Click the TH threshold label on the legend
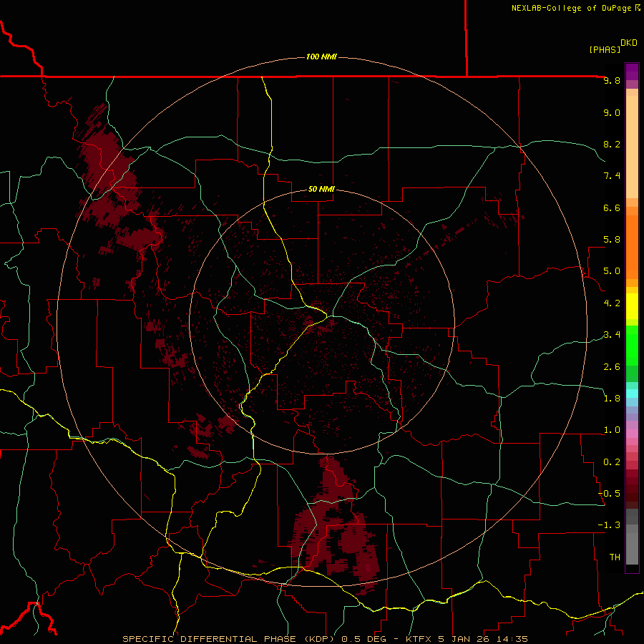 [615, 557]
